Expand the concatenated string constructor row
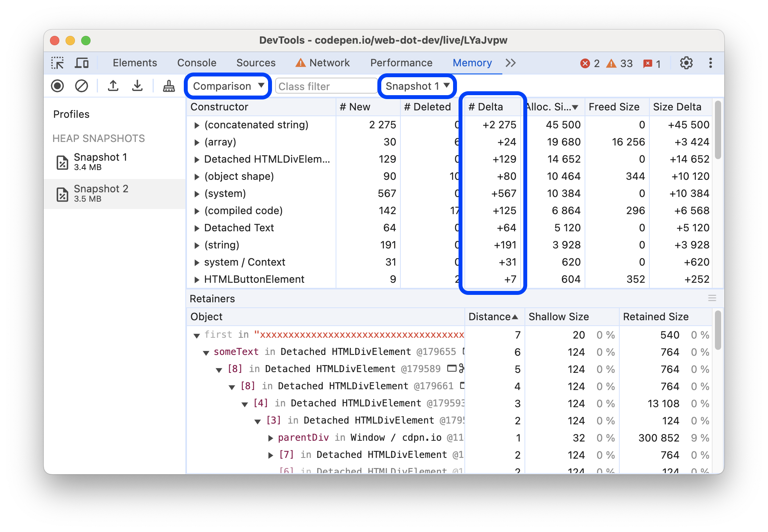This screenshot has width=768, height=532. tap(196, 124)
